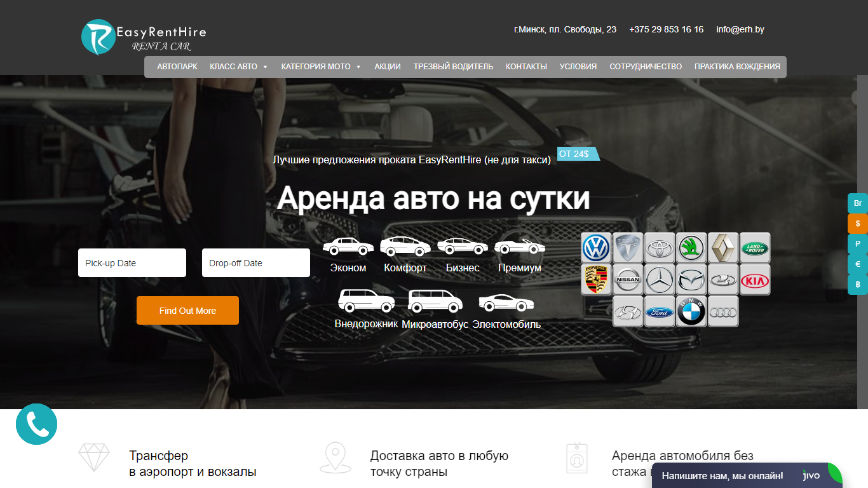
Task: Pick the Land Rover brand logo
Action: [x=755, y=248]
